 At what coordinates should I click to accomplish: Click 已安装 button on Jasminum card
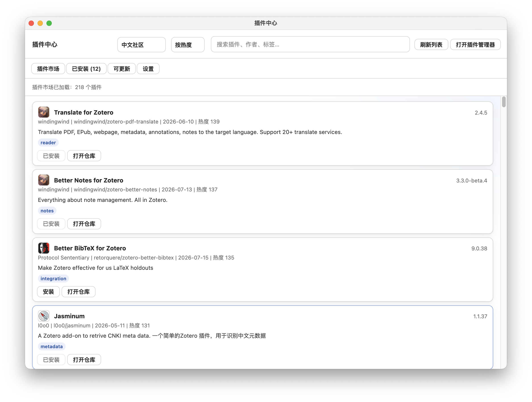(x=51, y=360)
